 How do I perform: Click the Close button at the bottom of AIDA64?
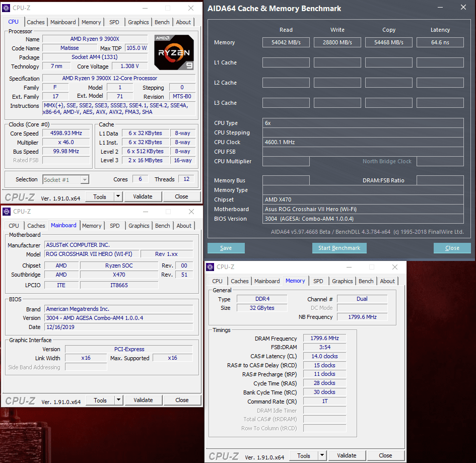452,248
